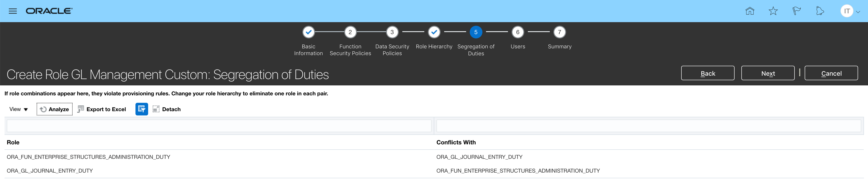The width and height of the screenshot is (868, 183).
Task: Click the Role column filter field
Action: (219, 126)
